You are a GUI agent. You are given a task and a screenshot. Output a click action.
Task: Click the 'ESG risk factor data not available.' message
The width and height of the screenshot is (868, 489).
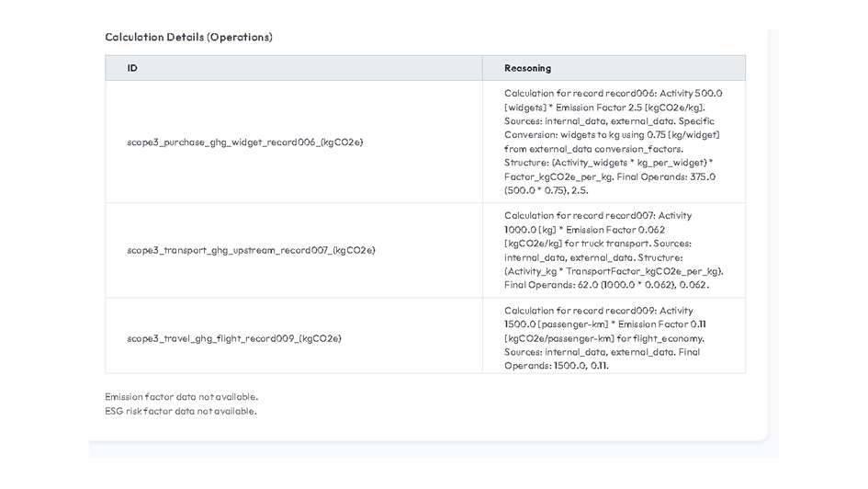pyautogui.click(x=180, y=411)
